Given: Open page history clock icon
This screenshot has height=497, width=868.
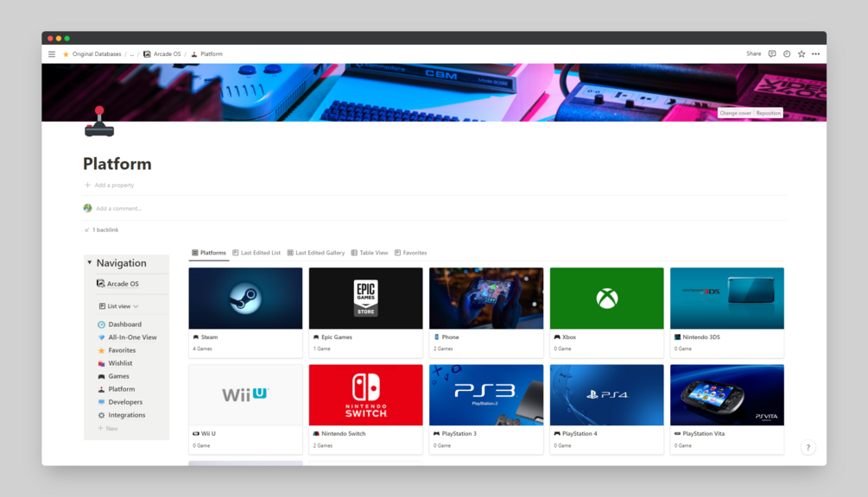Looking at the screenshot, I should (x=787, y=54).
